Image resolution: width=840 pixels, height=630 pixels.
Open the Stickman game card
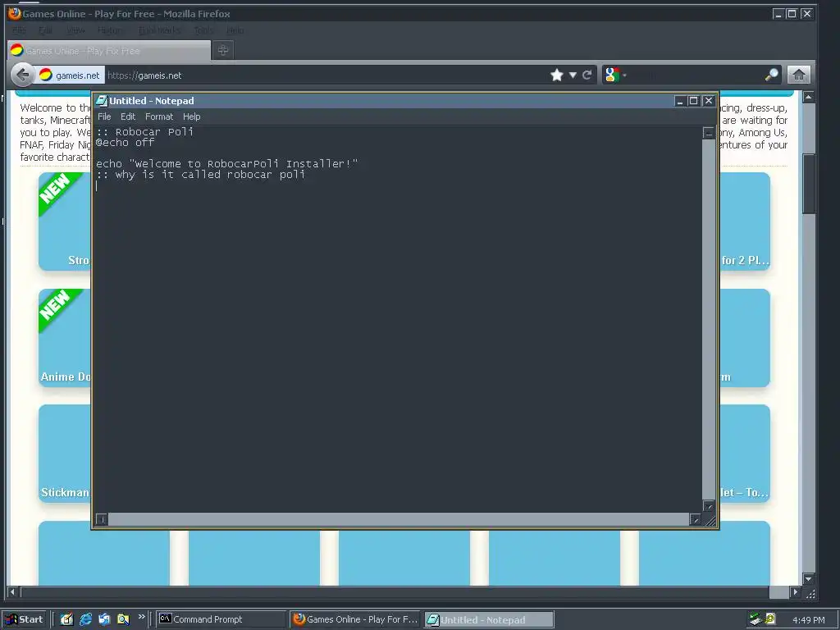tap(65, 453)
